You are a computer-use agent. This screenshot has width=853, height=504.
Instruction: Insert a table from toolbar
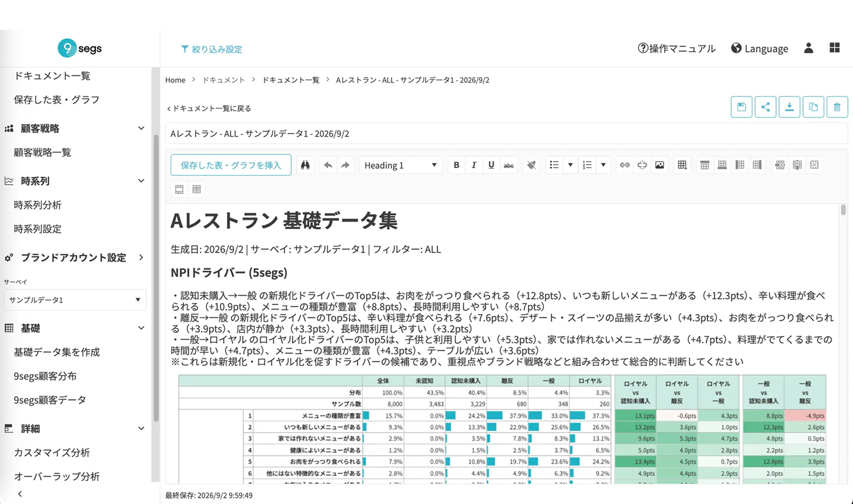[x=682, y=165]
